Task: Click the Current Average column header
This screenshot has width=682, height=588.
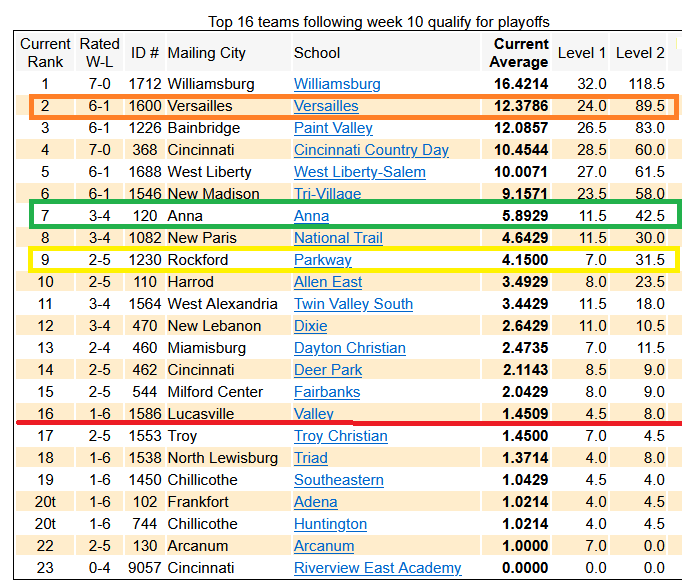Action: pos(520,53)
